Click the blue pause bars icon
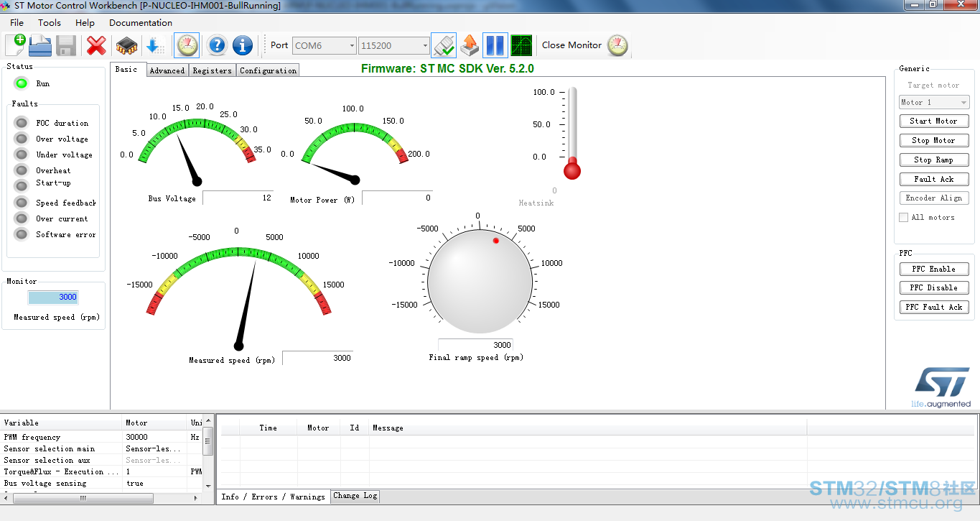This screenshot has width=980, height=521. 495,45
